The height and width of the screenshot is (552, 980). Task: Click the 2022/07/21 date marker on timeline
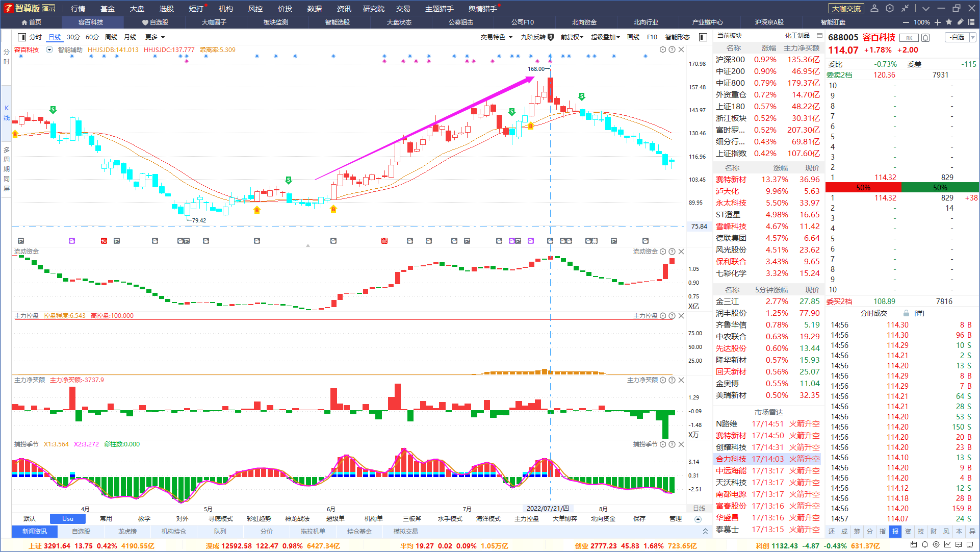[x=549, y=509]
